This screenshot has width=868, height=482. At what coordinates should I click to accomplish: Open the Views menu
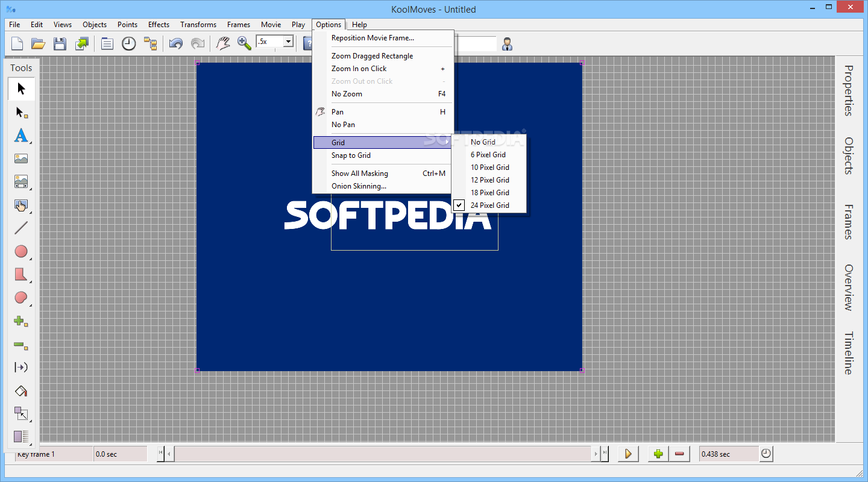(x=63, y=25)
